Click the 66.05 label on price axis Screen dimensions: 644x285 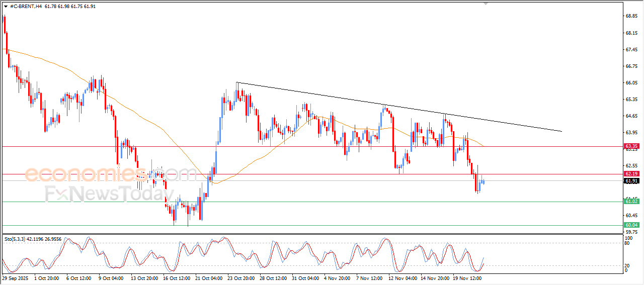pos(631,82)
